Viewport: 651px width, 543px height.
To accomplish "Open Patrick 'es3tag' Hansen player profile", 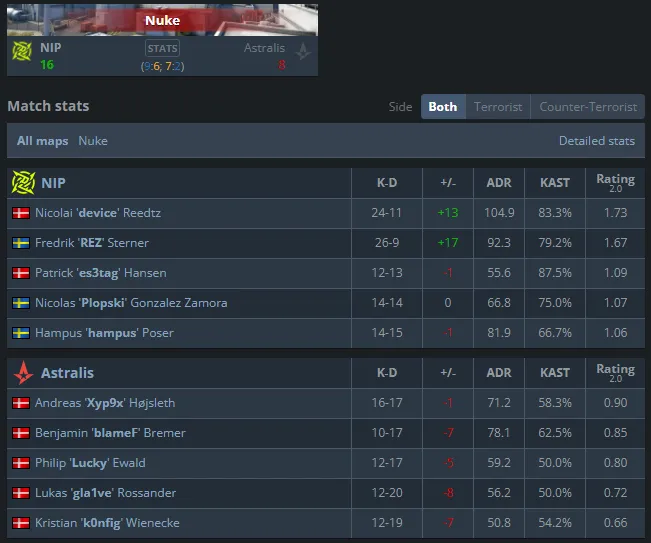I will [x=101, y=272].
